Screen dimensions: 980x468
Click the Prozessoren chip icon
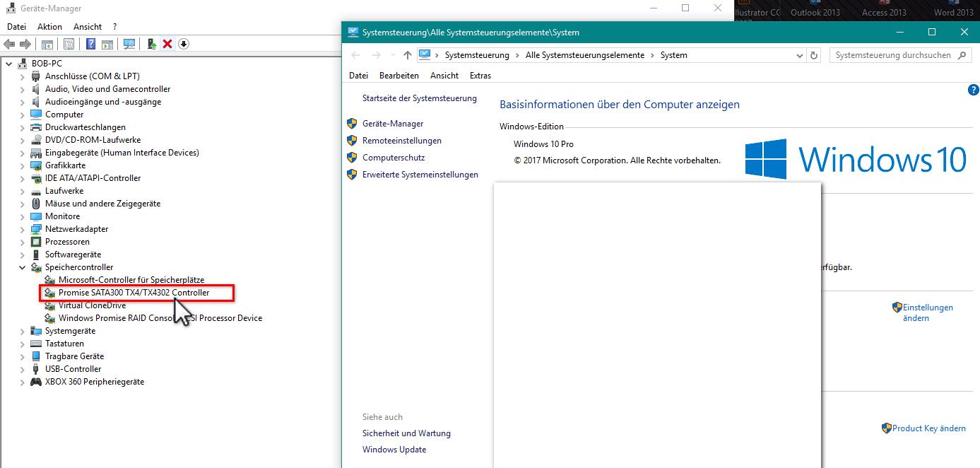coord(36,242)
